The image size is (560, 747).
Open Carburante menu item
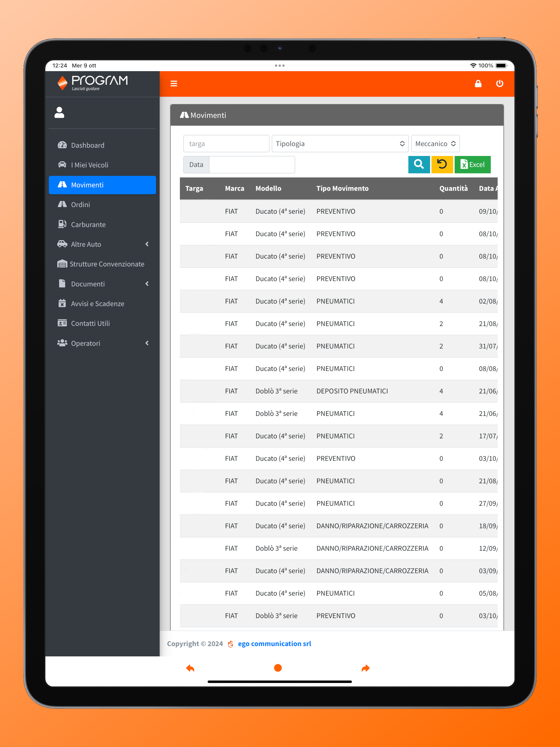102,224
